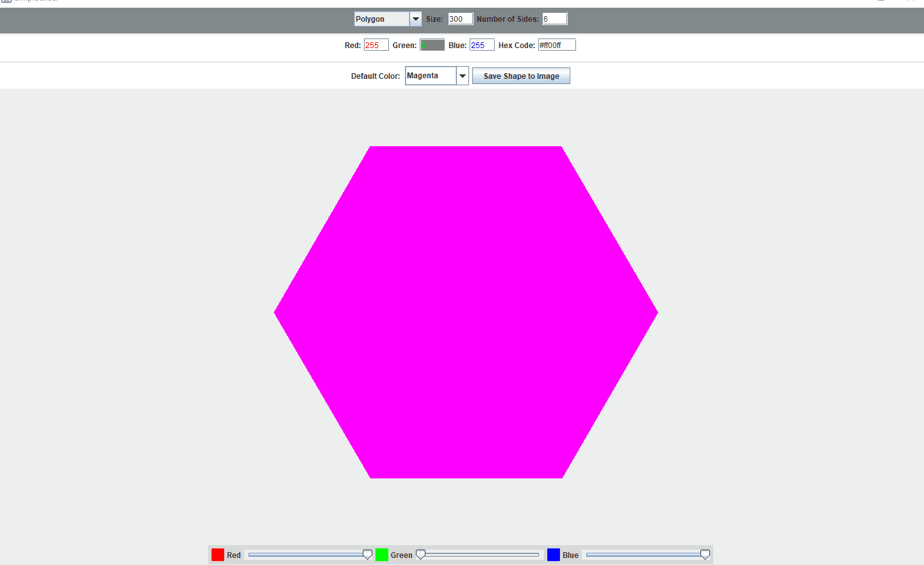Click the Green slider thumb
Image resolution: width=924 pixels, height=565 pixels.
click(x=420, y=554)
